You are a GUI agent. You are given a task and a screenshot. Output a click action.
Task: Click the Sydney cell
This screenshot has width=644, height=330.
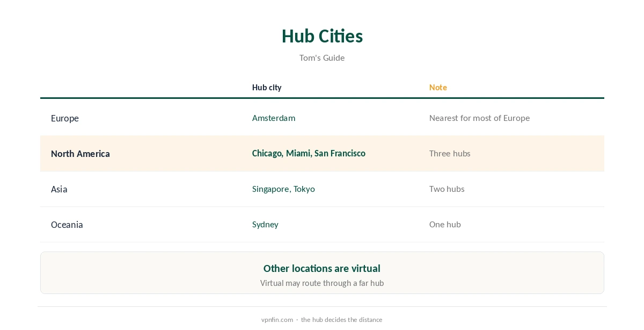pos(265,224)
